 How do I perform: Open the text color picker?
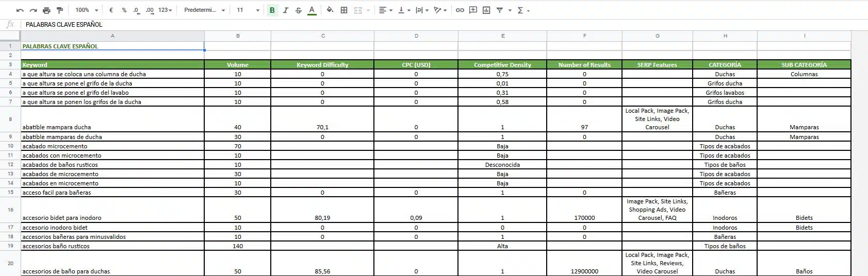tap(312, 10)
